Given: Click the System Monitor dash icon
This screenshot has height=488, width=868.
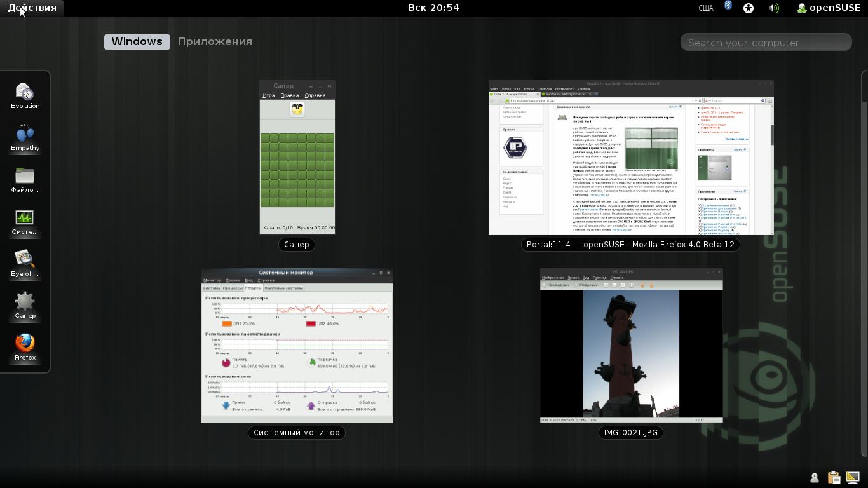Looking at the screenshot, I should [25, 221].
